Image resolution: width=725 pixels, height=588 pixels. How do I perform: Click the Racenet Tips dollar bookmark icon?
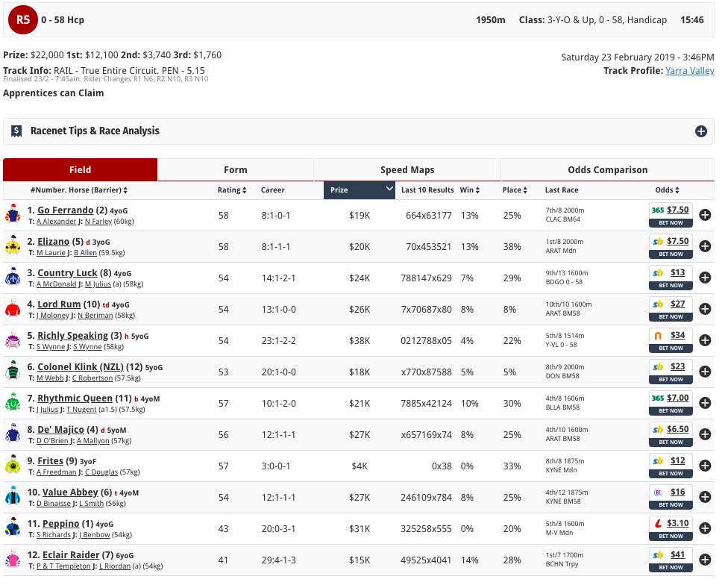click(x=16, y=131)
